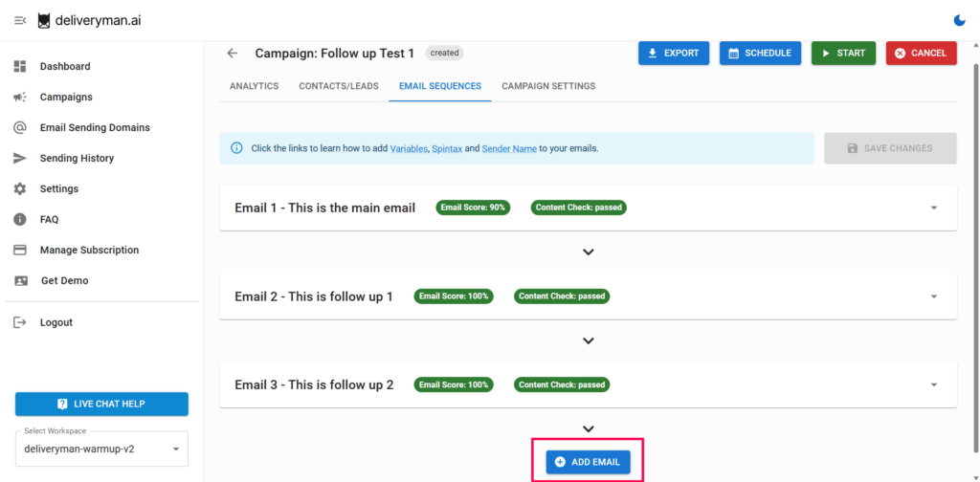Start the campaign with Start button
980x482 pixels.
(x=844, y=53)
